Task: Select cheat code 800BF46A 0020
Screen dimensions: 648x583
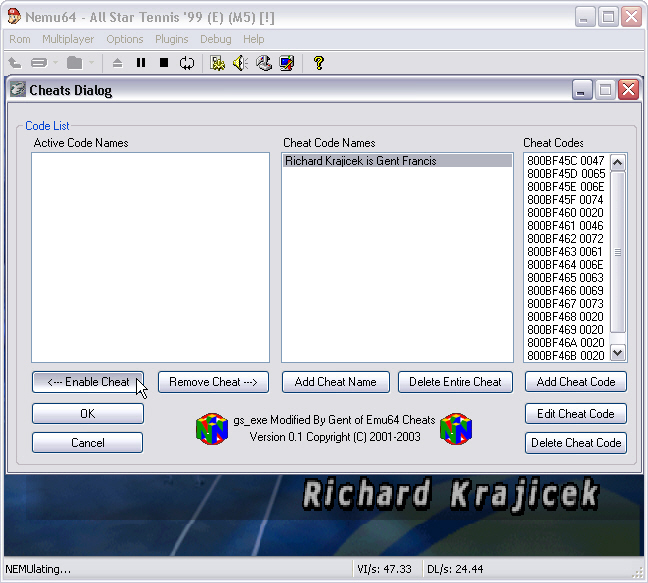Action: 566,343
